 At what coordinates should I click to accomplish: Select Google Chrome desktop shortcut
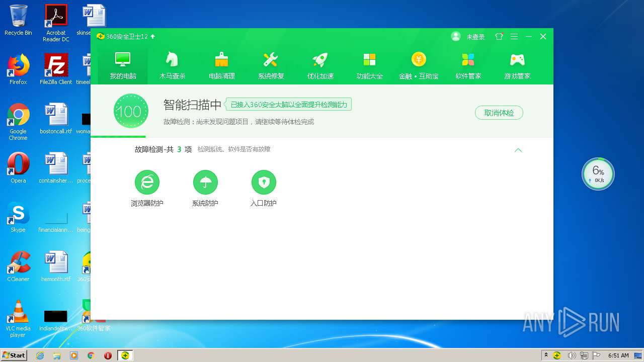[18, 122]
